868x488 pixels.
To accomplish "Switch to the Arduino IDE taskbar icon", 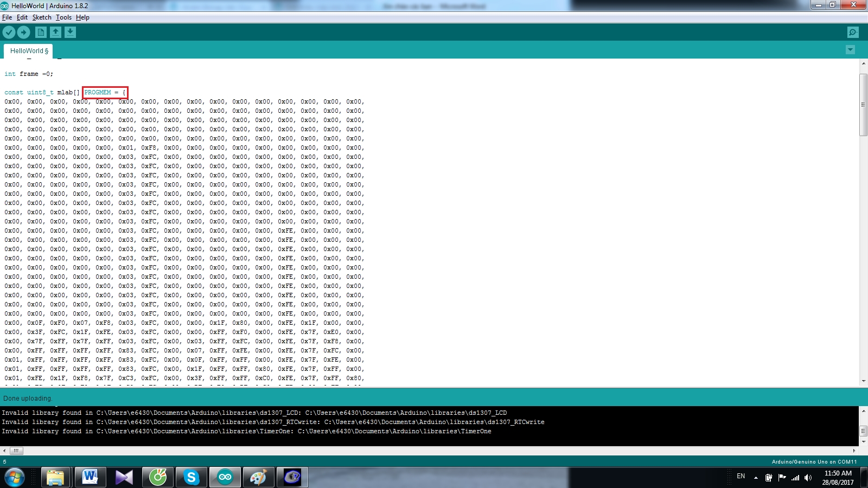I will click(225, 478).
